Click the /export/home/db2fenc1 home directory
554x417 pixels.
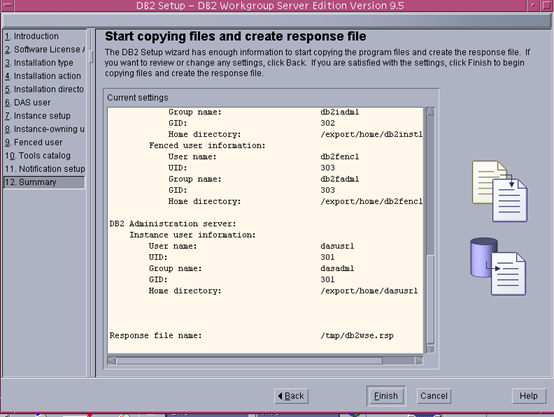pyautogui.click(x=371, y=201)
